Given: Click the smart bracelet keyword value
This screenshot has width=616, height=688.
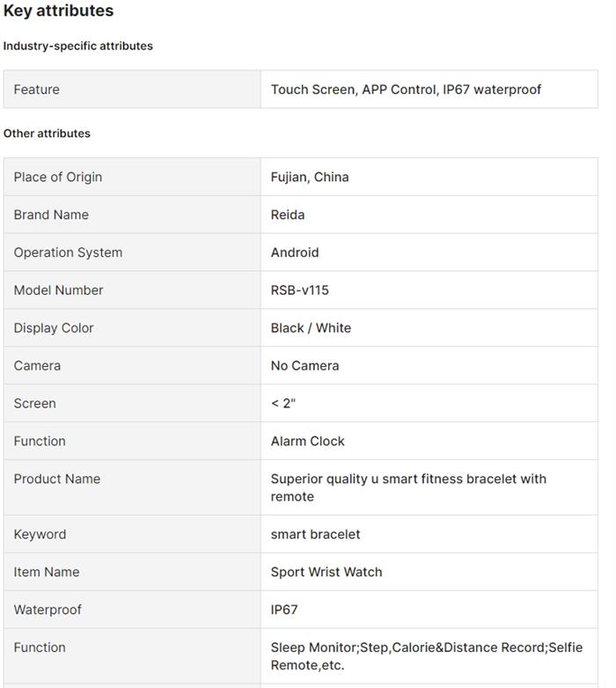Looking at the screenshot, I should click(315, 535).
